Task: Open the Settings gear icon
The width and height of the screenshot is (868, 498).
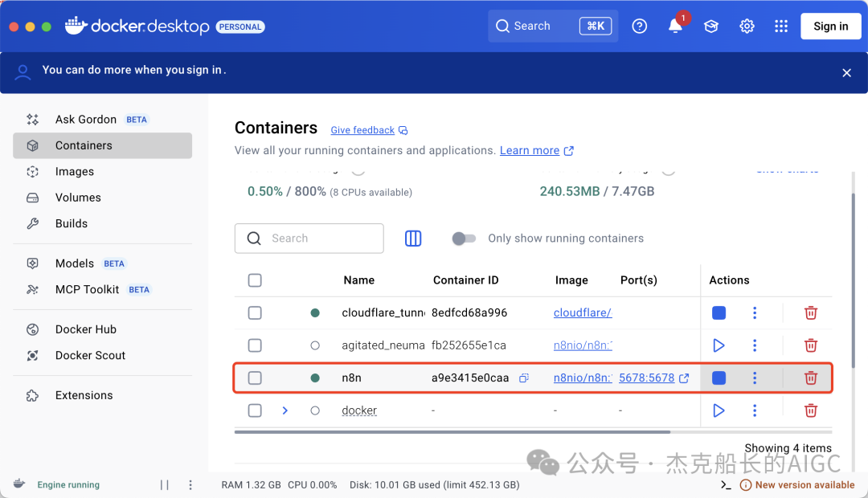Action: click(x=747, y=26)
